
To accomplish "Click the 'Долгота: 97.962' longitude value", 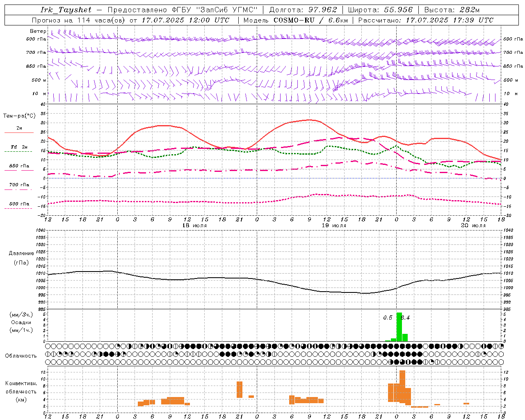I will click(x=303, y=10).
